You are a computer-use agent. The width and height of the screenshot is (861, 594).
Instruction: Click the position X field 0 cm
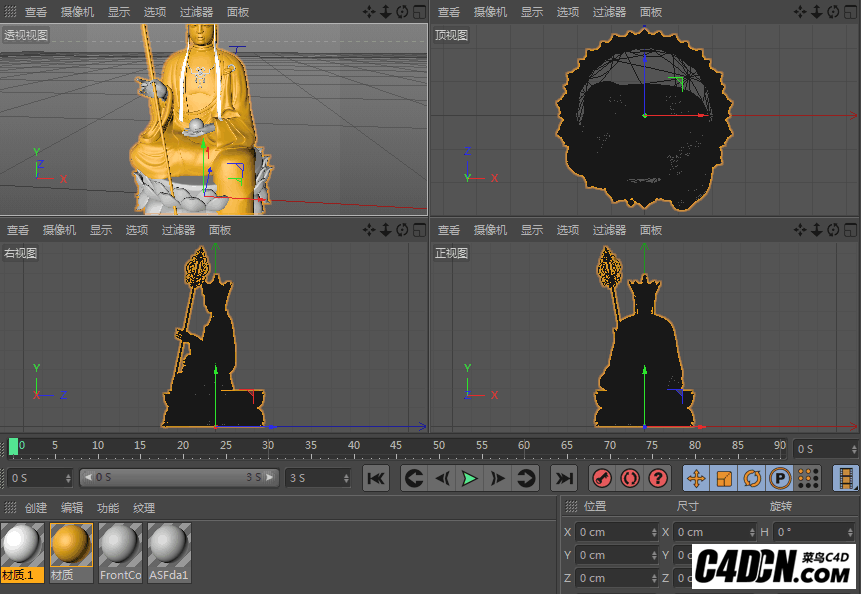click(616, 532)
